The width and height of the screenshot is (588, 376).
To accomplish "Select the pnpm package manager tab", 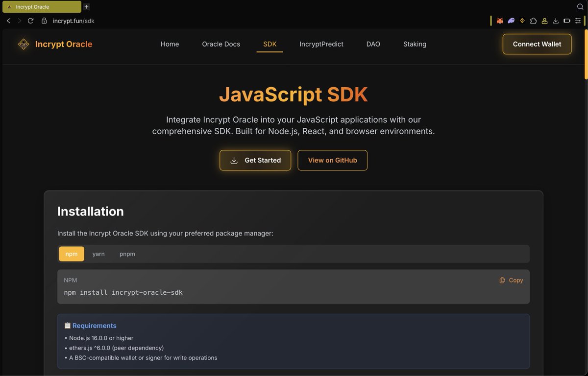I will [127, 254].
